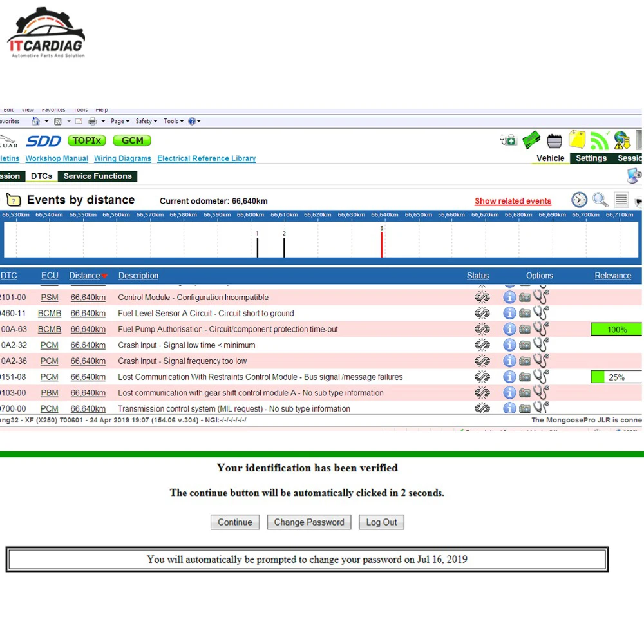Click the blue help question mark icon
The image size is (644, 644).
192,121
